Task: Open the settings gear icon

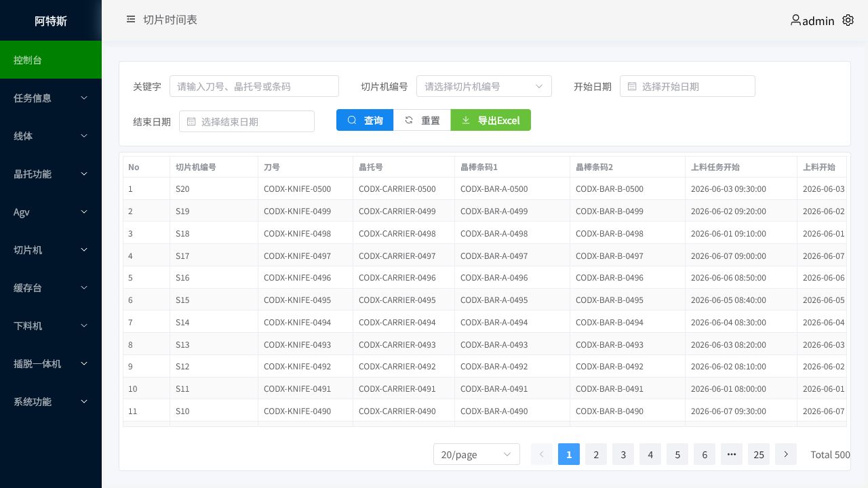Action: (848, 20)
